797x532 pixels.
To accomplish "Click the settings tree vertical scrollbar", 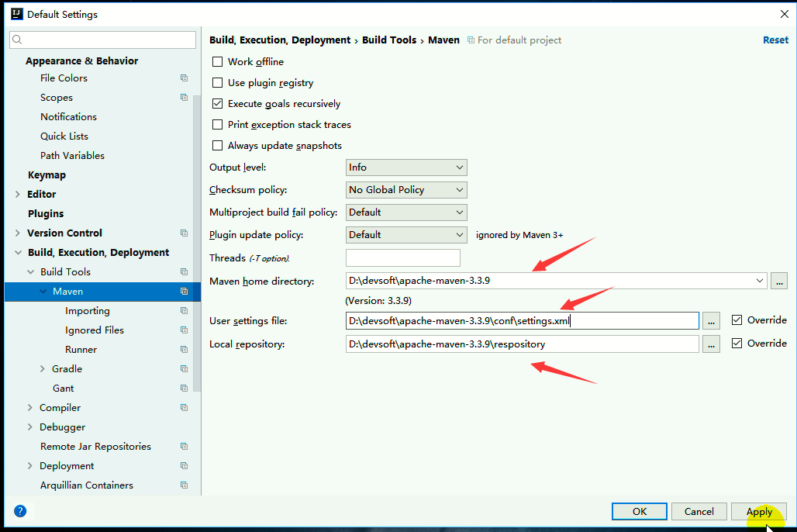I will (197, 243).
